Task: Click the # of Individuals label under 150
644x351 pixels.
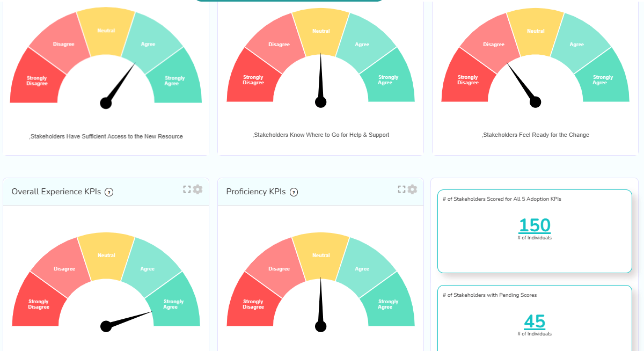Action: point(535,237)
